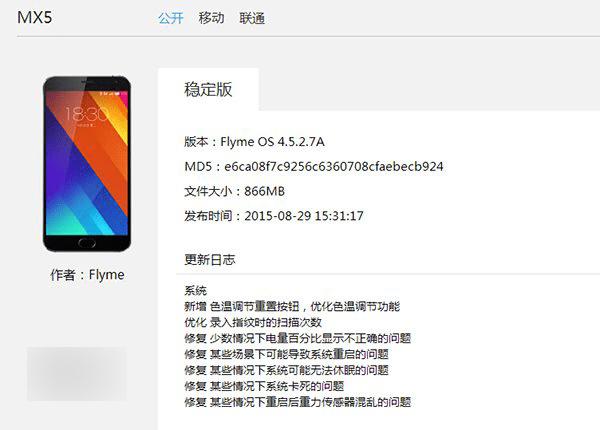Click the 电量百分比显示不正确 fix line
The height and width of the screenshot is (430, 600).
coord(298,338)
